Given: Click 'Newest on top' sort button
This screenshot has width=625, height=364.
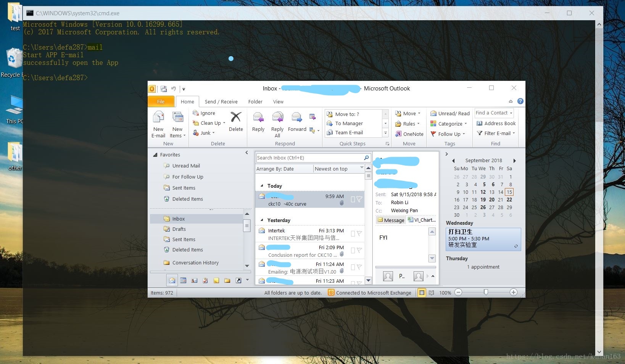Looking at the screenshot, I should [x=339, y=169].
